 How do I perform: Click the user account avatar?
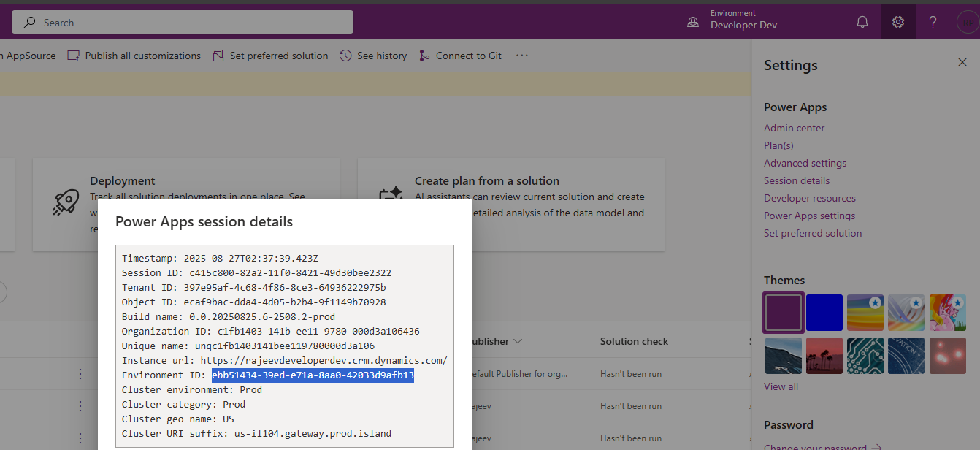click(968, 23)
